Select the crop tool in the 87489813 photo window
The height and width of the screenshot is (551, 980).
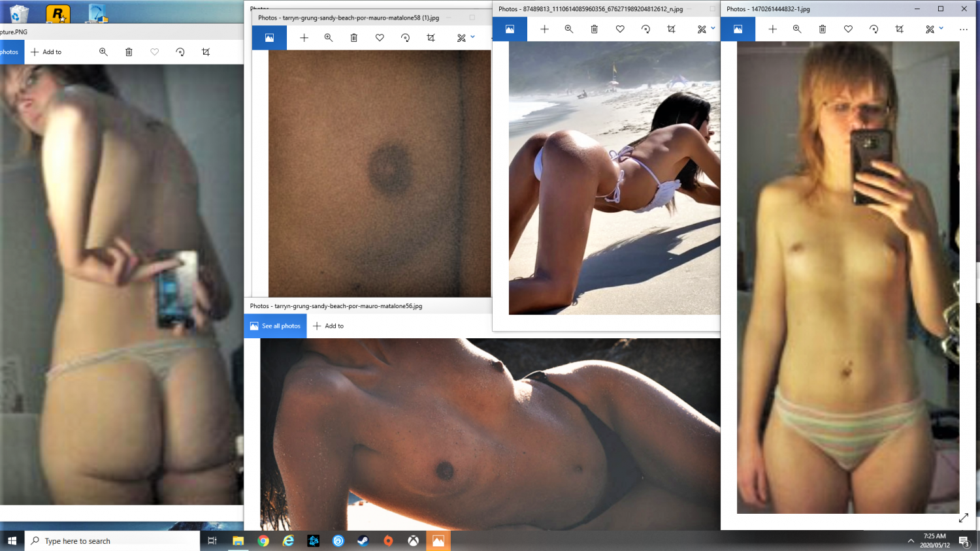tap(671, 29)
